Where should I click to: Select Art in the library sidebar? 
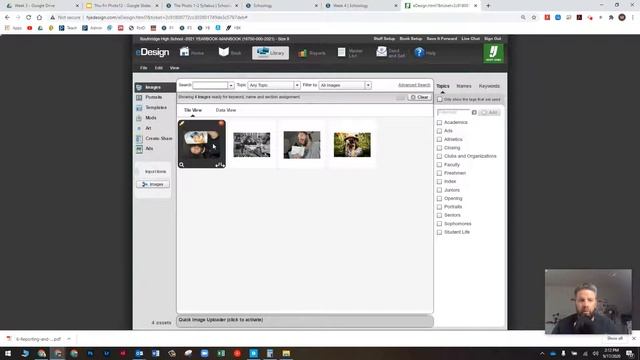[x=148, y=128]
